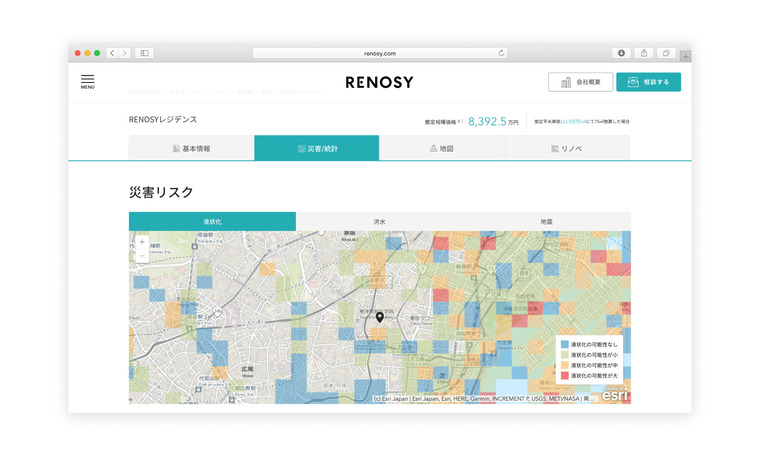Viewport: 760px width, 456px height.
Task: Open the Safari downloads icon
Action: point(621,53)
